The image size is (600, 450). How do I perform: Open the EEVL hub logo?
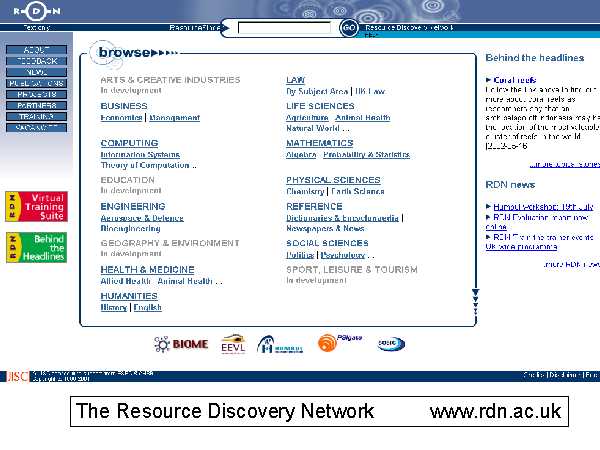coord(233,344)
